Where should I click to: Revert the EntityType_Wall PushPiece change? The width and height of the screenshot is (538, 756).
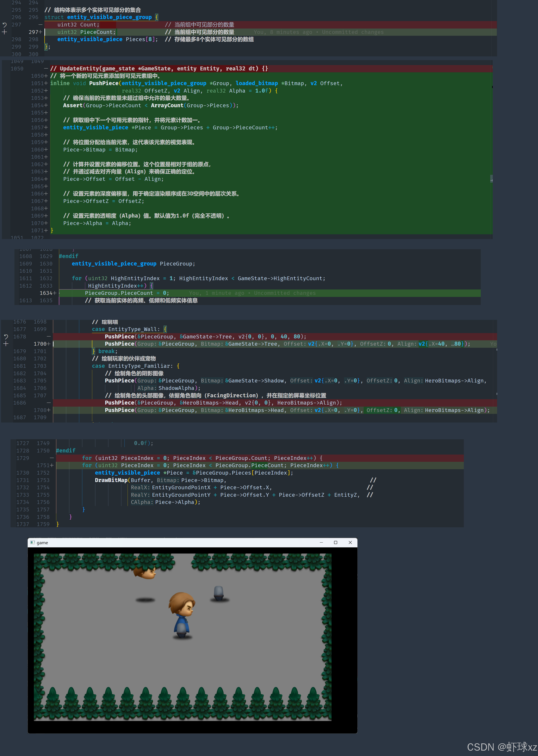tap(6, 337)
